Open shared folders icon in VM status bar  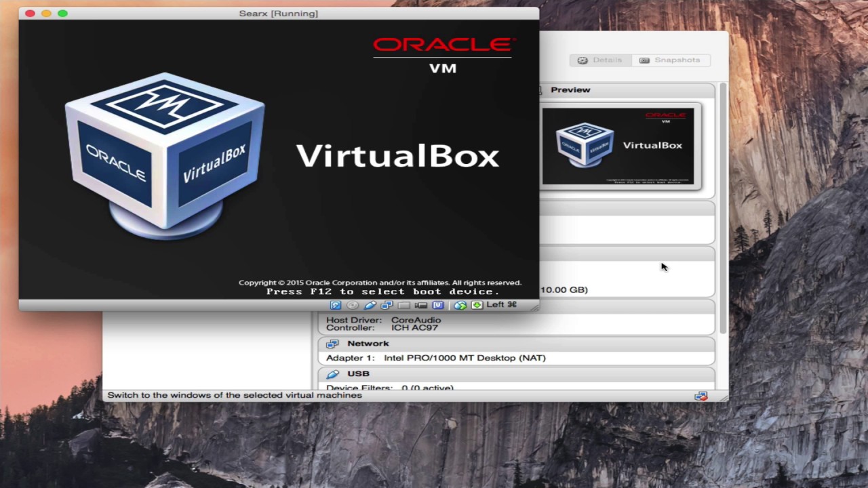pyautogui.click(x=403, y=306)
